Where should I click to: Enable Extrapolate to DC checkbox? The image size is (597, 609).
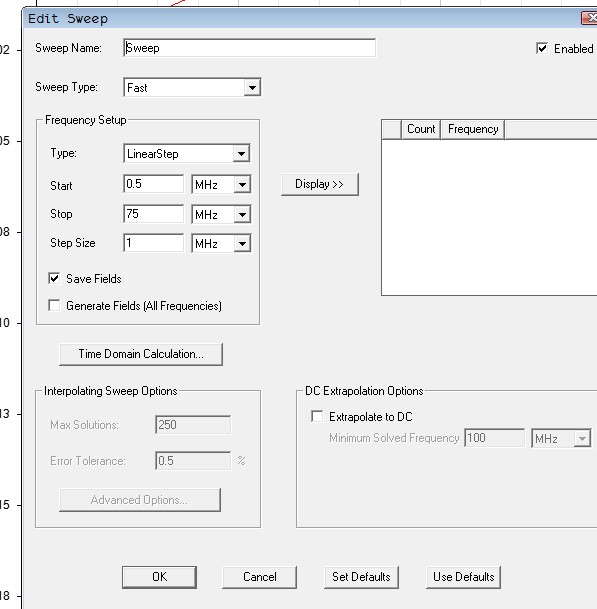(x=317, y=417)
